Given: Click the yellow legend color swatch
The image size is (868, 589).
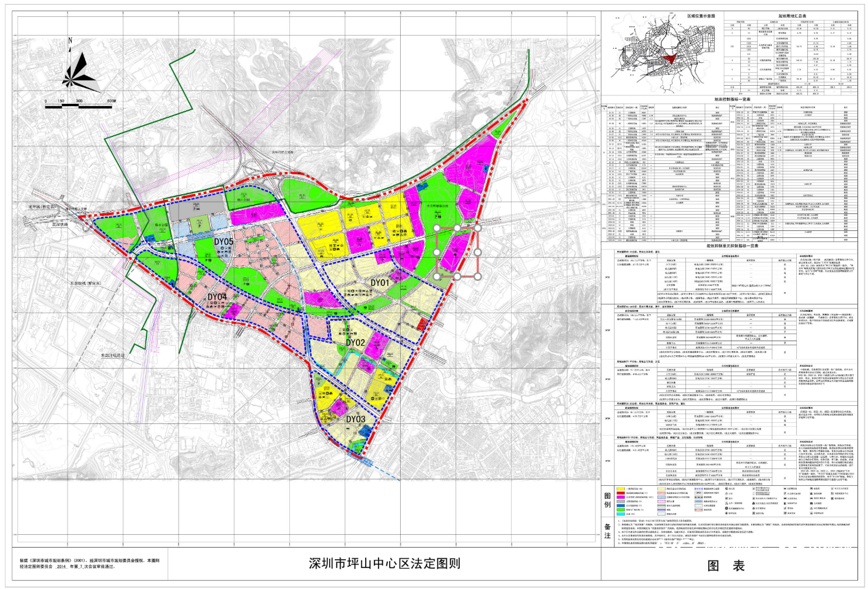Looking at the screenshot, I should pyautogui.click(x=621, y=489).
